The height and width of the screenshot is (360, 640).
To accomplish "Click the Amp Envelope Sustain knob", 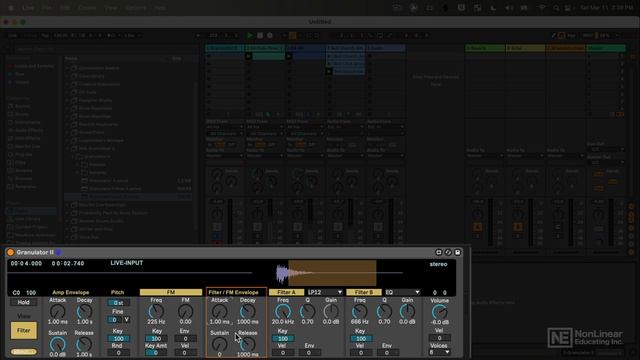I will click(x=58, y=344).
